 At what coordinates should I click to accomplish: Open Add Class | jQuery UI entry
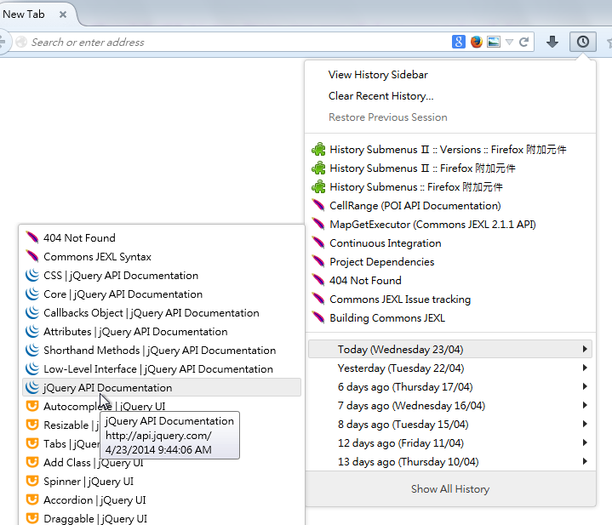(x=93, y=463)
